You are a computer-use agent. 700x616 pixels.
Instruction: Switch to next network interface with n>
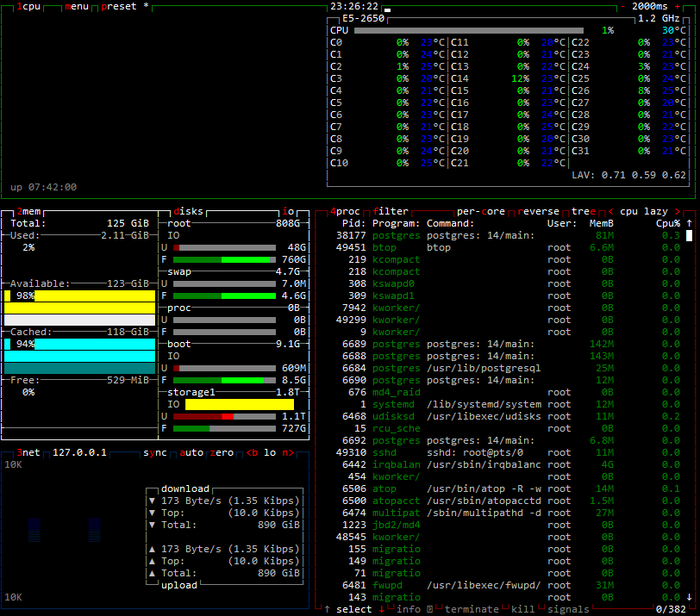point(288,453)
